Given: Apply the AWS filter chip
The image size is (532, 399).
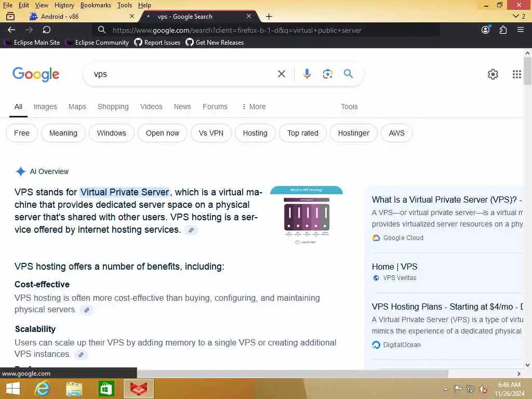Looking at the screenshot, I should tap(396, 133).
